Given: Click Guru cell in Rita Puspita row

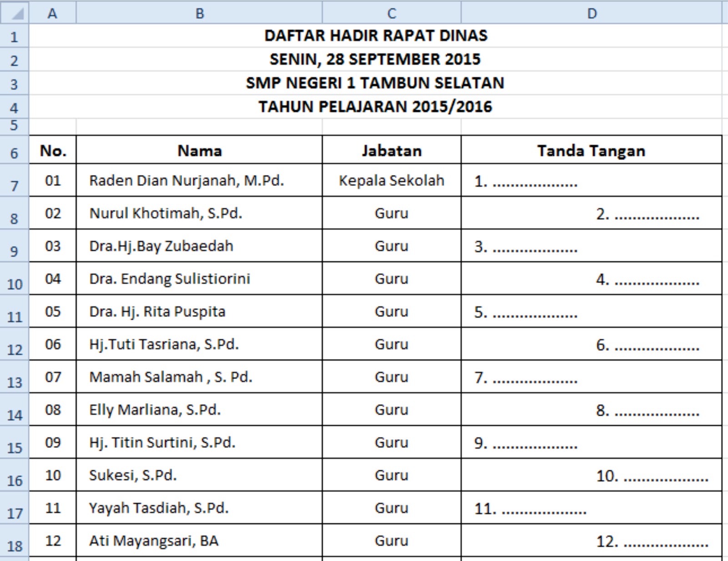Looking at the screenshot, I should click(391, 311).
